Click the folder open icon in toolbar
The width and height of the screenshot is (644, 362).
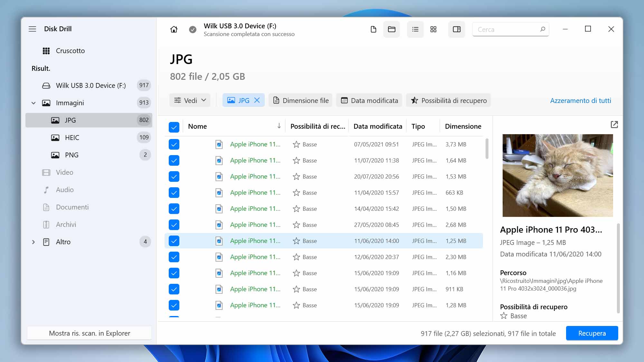[392, 29]
